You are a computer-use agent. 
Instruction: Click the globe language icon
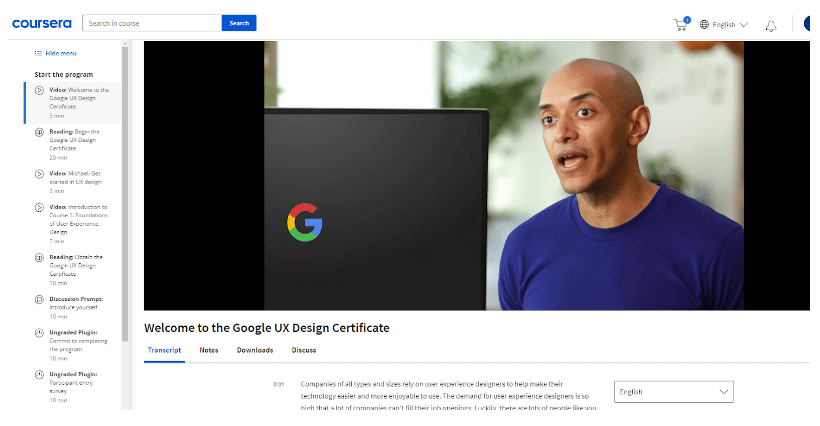click(704, 25)
